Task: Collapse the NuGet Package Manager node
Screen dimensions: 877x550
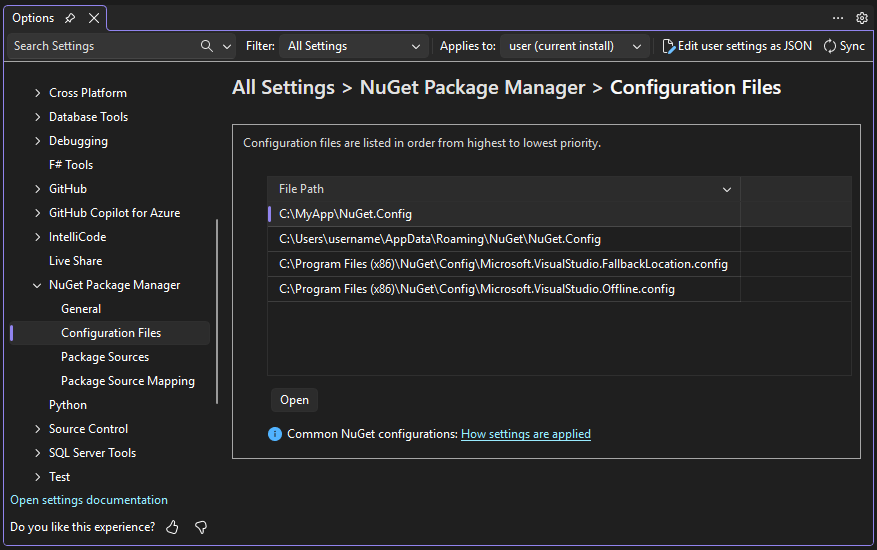Action: coord(37,285)
